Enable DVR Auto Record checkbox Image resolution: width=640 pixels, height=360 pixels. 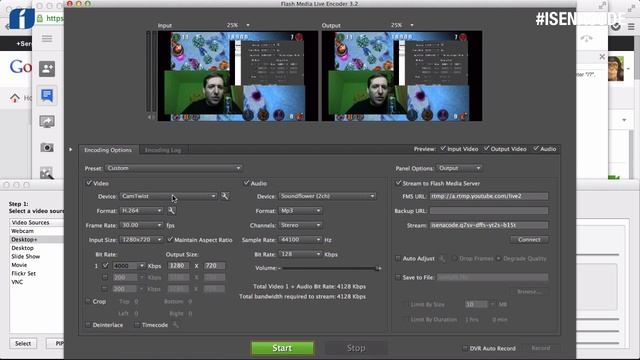coord(464,348)
